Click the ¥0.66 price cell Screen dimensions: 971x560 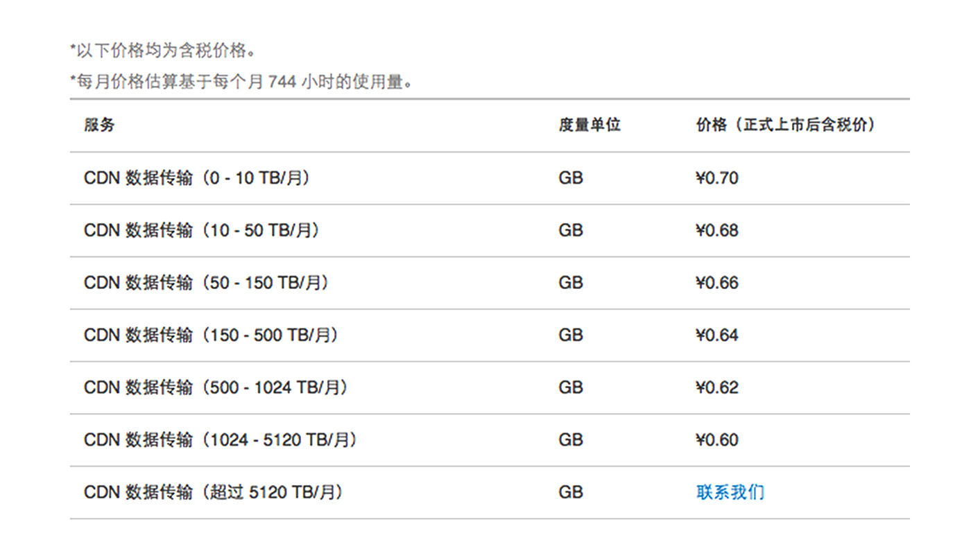tap(716, 283)
